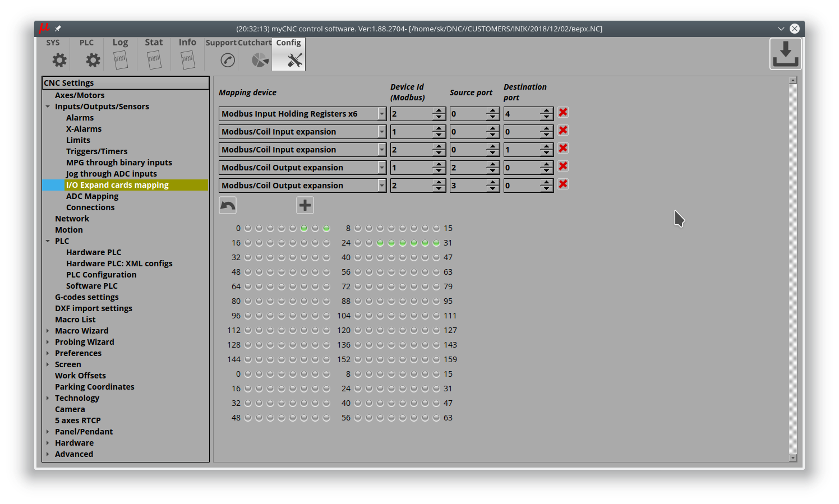This screenshot has height=504, width=839.
Task: Select ADC Mapping in the settings tree
Action: [92, 196]
